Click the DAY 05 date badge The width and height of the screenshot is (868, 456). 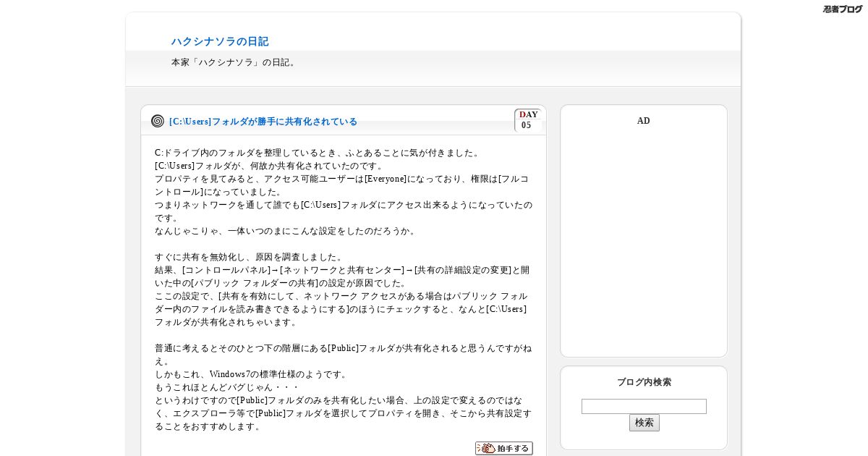(529, 120)
